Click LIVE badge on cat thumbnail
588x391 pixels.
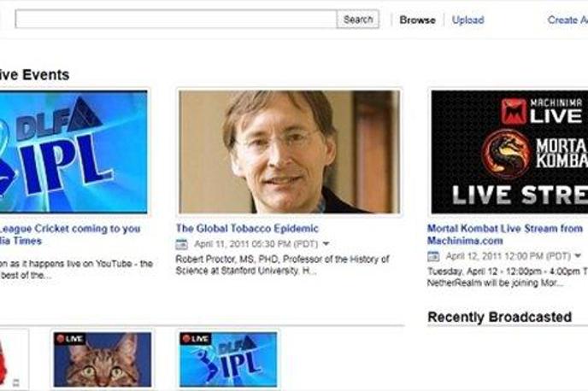[x=69, y=339]
